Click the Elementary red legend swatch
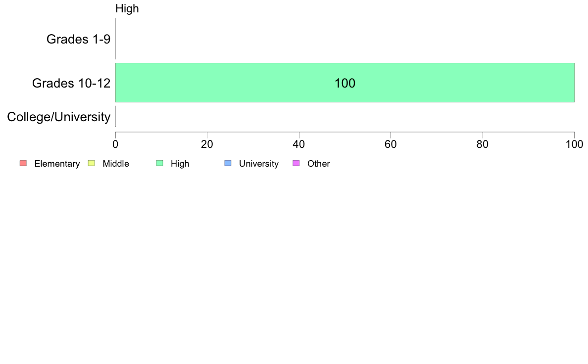Screen dimensions: 588x364 (23, 163)
